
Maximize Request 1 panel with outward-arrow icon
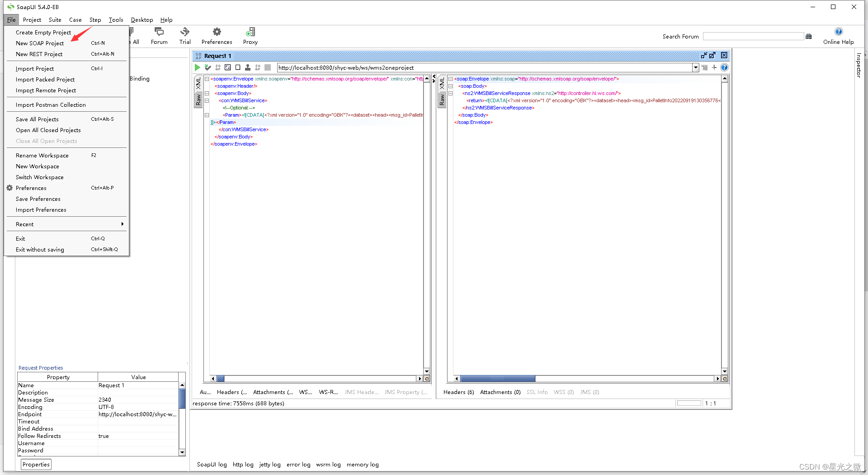coord(712,55)
